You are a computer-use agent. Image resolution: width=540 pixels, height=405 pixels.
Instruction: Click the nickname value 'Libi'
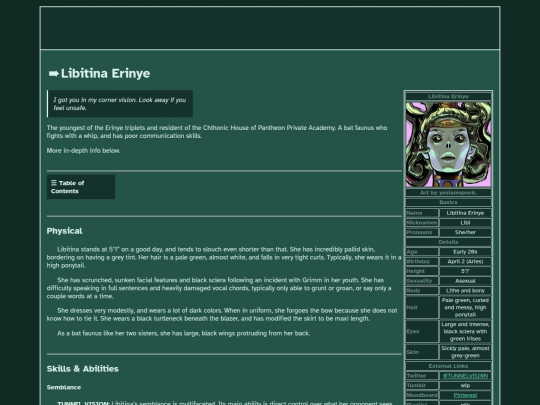[x=465, y=222]
